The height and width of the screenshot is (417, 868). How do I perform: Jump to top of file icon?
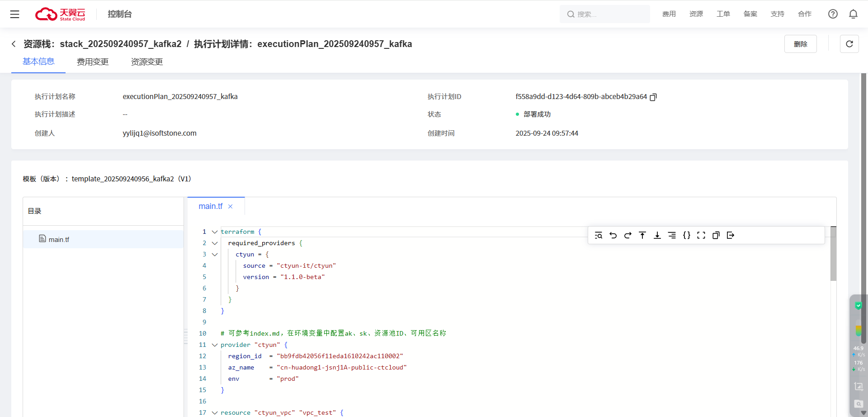(x=642, y=235)
